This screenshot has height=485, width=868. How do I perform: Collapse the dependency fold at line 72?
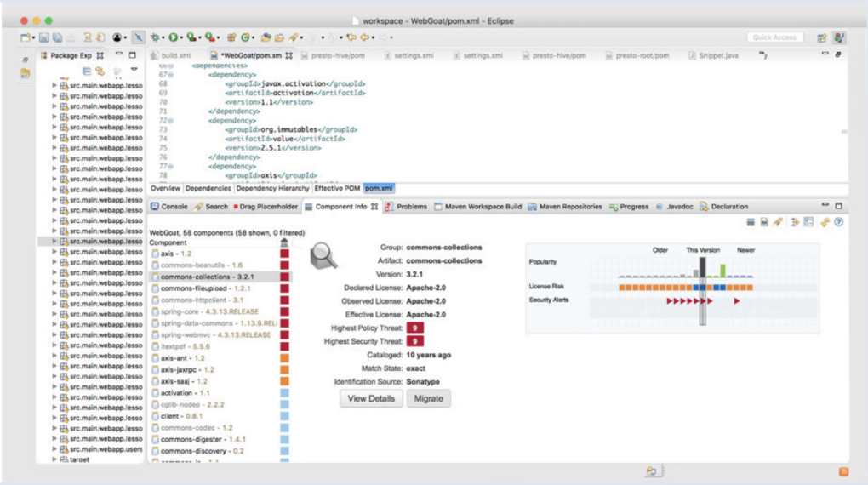click(171, 121)
